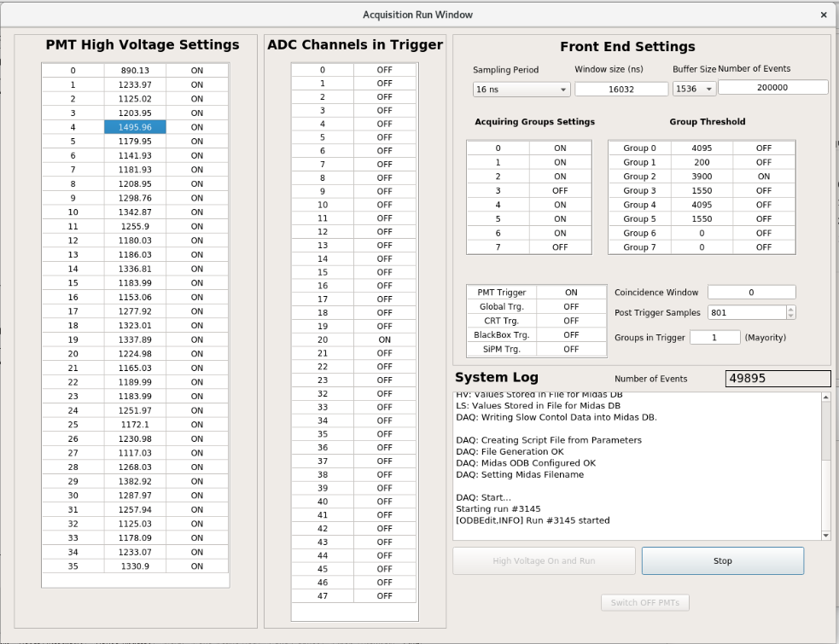Image resolution: width=839 pixels, height=644 pixels.
Task: Toggle SiPM Trg. OFF state cell
Action: pyautogui.click(x=571, y=349)
